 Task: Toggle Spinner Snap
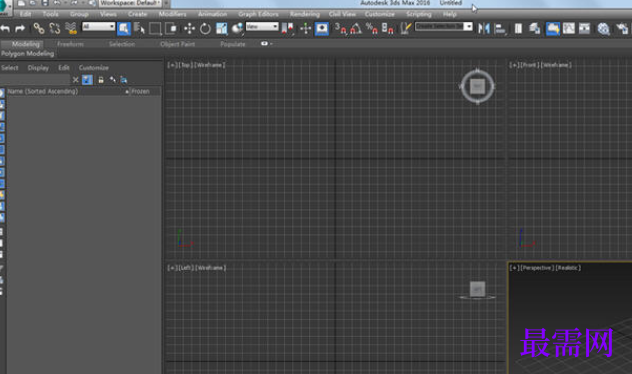pos(387,29)
